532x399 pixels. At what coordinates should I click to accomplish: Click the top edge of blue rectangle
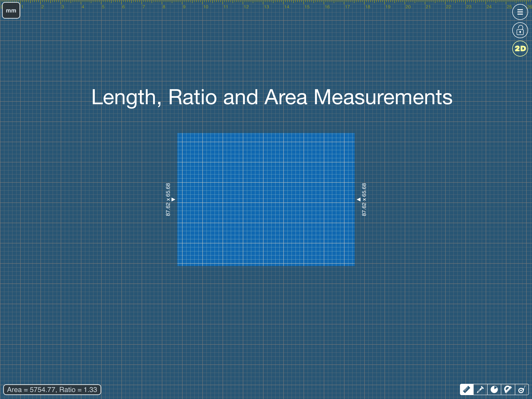[x=266, y=133]
